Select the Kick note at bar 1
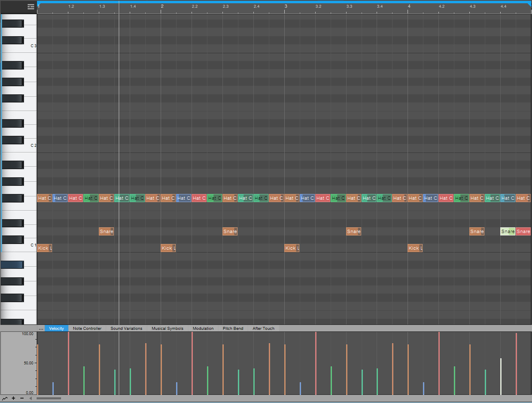This screenshot has width=532, height=403. point(45,248)
